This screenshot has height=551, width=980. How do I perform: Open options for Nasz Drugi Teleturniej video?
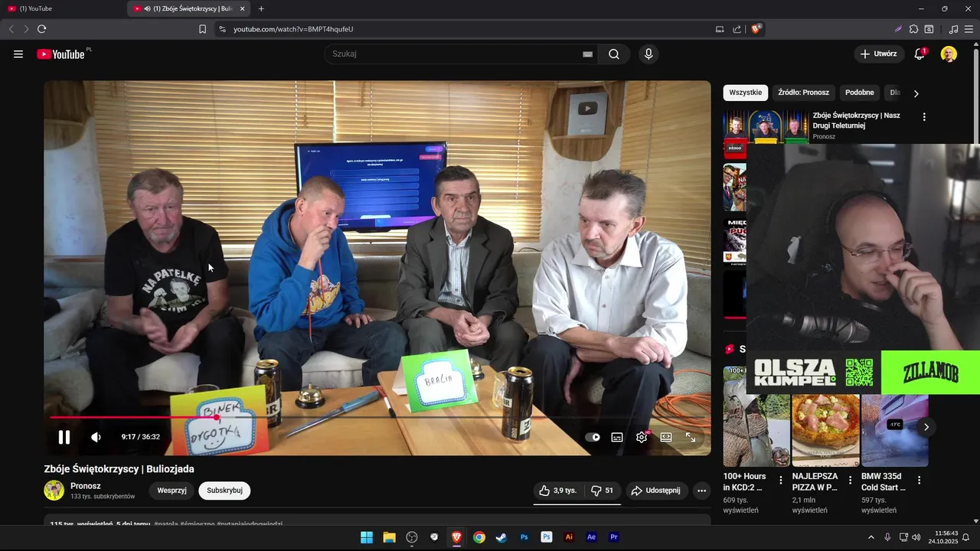pos(924,117)
